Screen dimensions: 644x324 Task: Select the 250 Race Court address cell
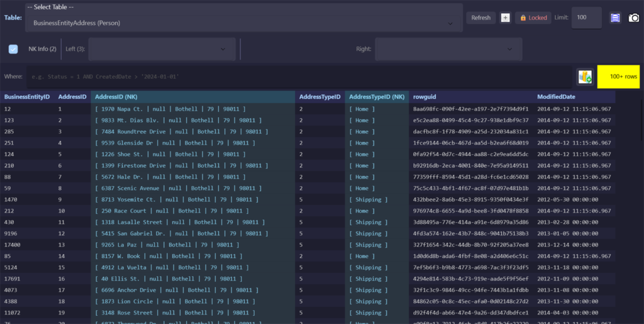[192, 211]
